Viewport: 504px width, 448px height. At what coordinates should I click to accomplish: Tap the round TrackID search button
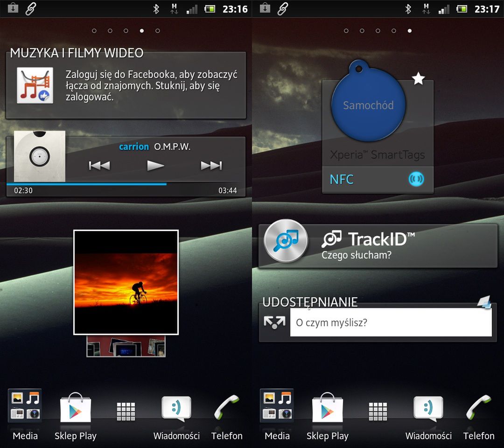[286, 241]
